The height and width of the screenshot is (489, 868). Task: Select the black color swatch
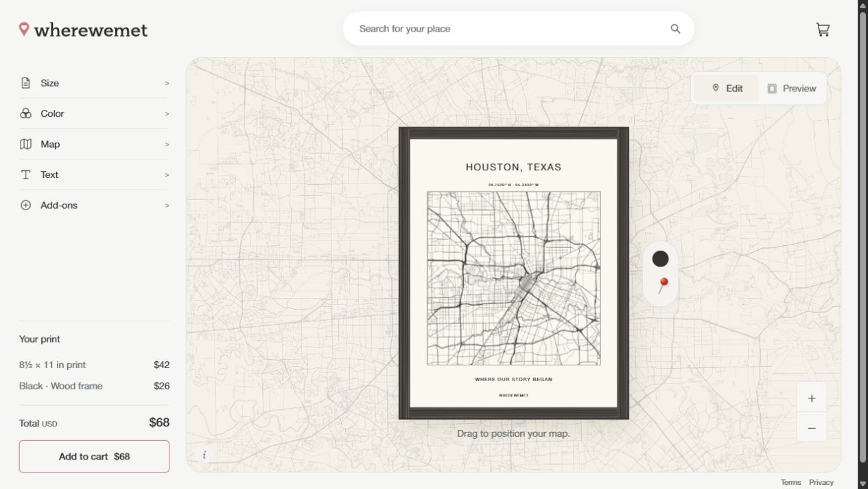point(660,258)
